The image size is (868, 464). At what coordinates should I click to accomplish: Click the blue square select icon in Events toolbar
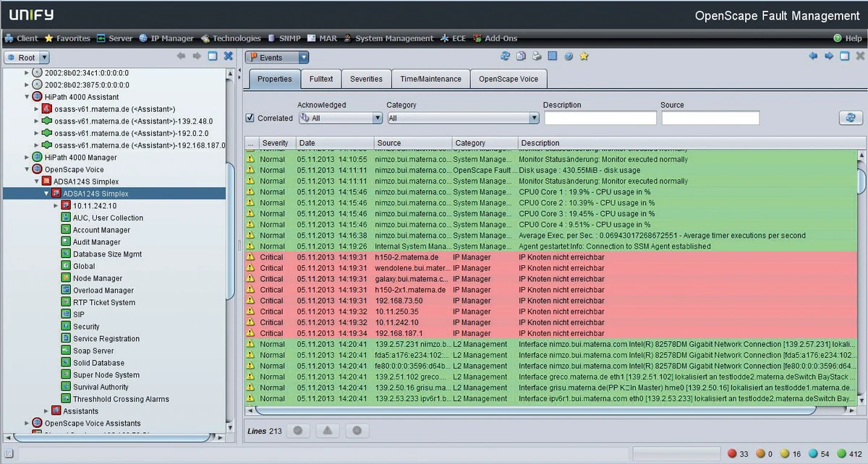point(553,56)
